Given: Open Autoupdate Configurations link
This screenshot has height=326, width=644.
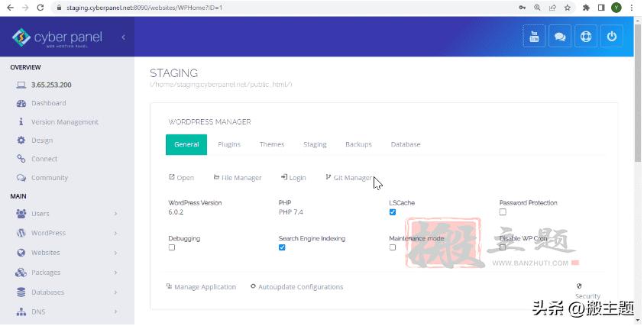Looking at the screenshot, I should click(x=296, y=287).
